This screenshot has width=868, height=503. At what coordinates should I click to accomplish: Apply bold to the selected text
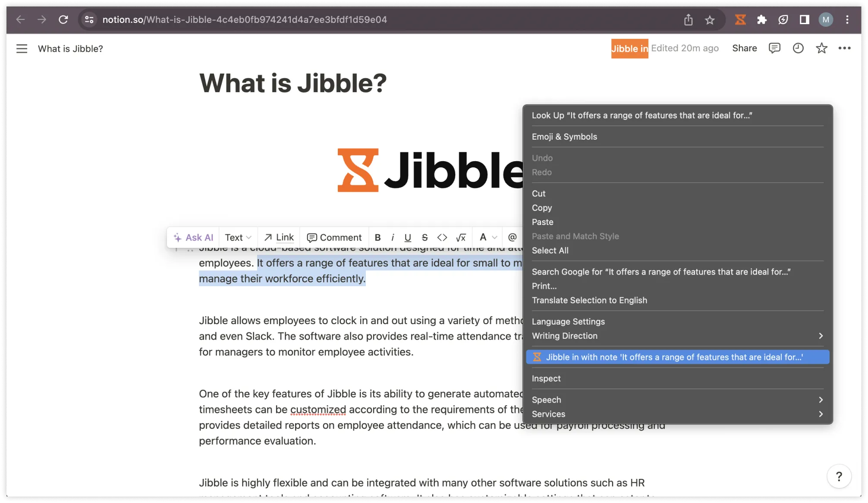(377, 237)
